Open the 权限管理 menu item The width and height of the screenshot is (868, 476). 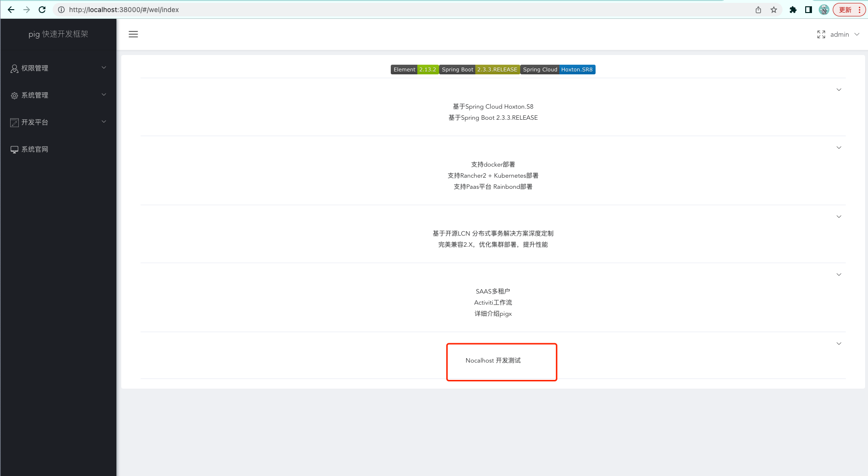tap(58, 68)
